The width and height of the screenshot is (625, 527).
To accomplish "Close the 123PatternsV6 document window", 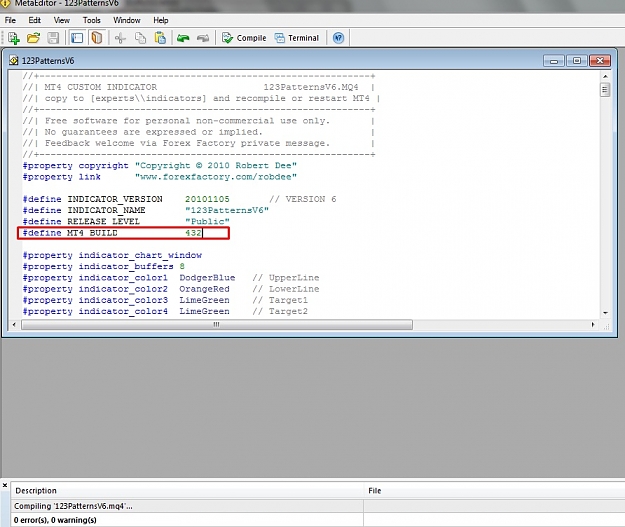I will click(x=600, y=61).
